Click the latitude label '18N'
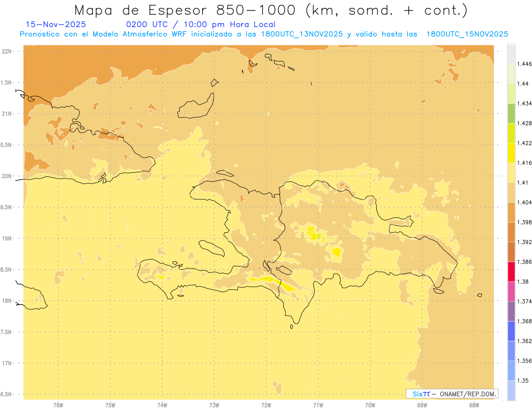Viewport: 532px width, 411px height. tap(7, 301)
